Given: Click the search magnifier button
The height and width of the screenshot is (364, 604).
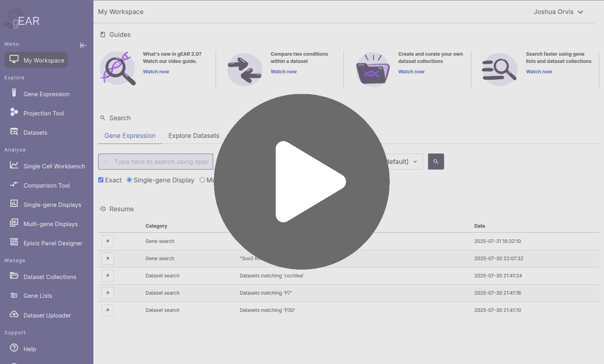Looking at the screenshot, I should click(436, 162).
